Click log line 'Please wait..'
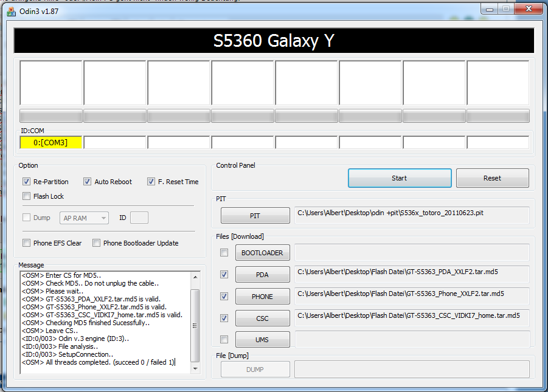Screen dimensions: 548x392 pyautogui.click(x=52, y=291)
